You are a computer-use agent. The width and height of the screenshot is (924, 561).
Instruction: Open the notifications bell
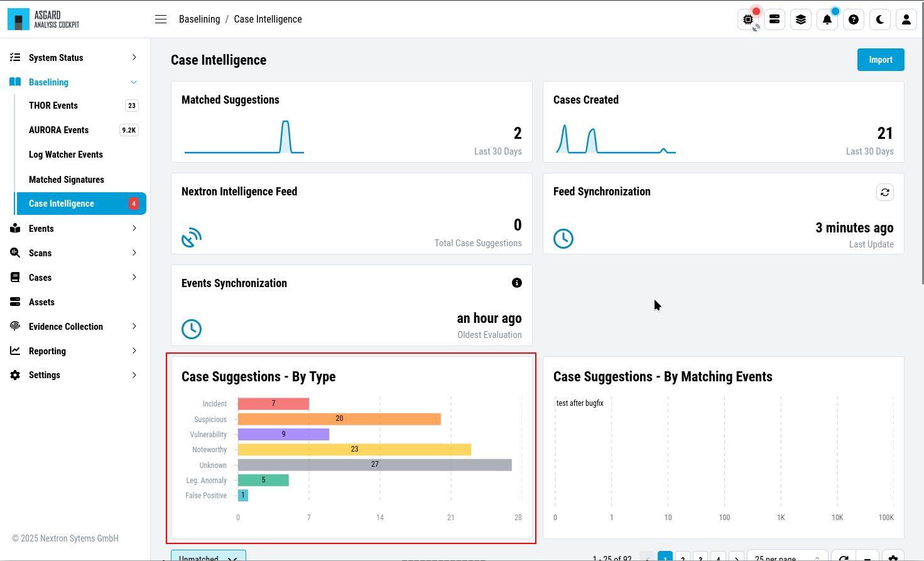pos(827,19)
